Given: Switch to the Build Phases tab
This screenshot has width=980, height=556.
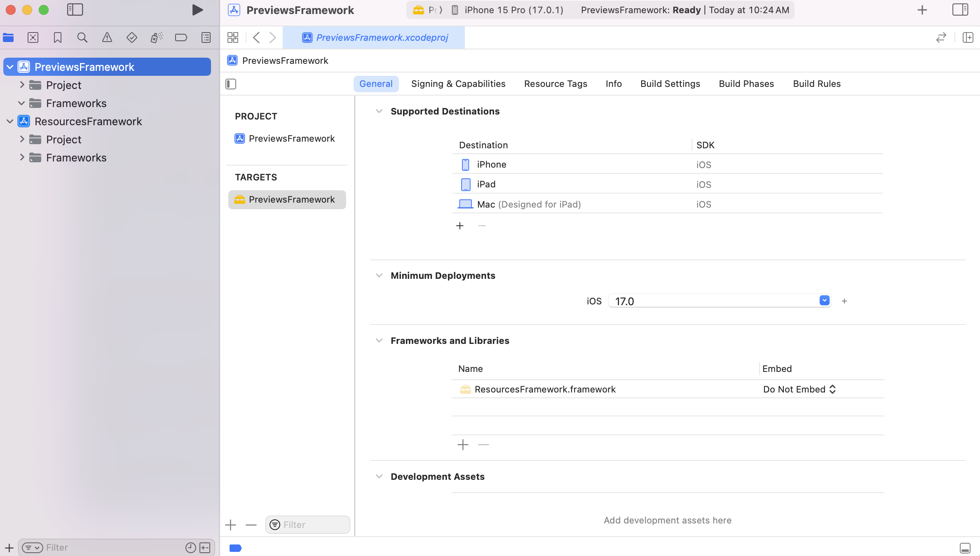Looking at the screenshot, I should 746,84.
